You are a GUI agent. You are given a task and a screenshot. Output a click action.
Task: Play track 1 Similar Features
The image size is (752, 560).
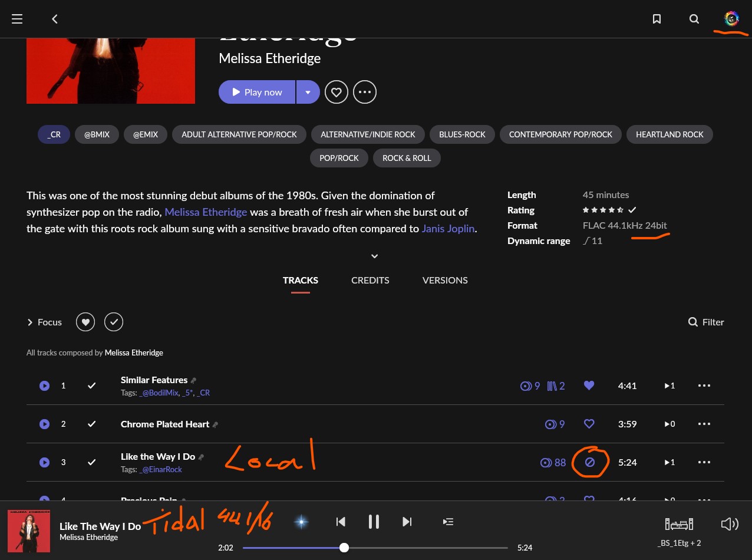tap(44, 386)
